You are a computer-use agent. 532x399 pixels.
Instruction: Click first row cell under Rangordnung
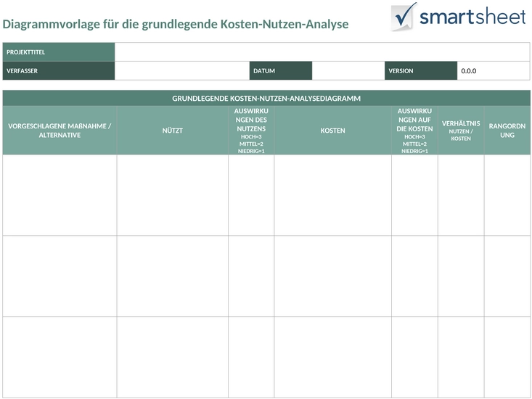[x=507, y=195]
